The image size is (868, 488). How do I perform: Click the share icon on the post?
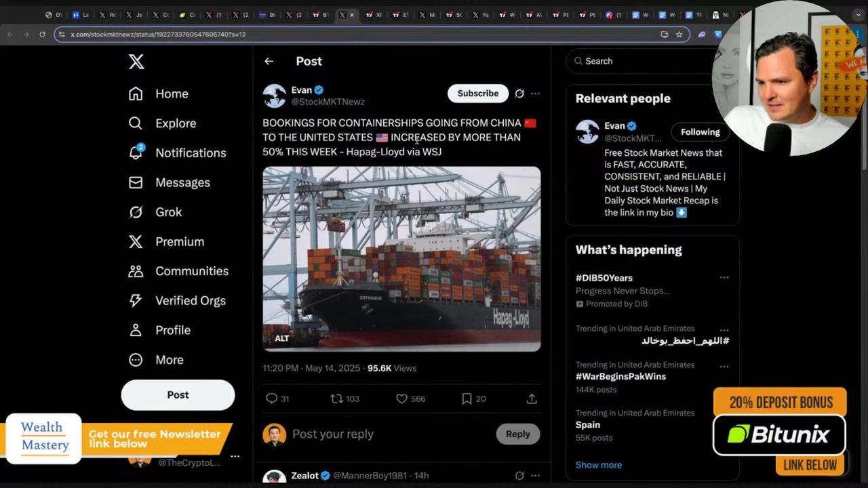click(532, 399)
